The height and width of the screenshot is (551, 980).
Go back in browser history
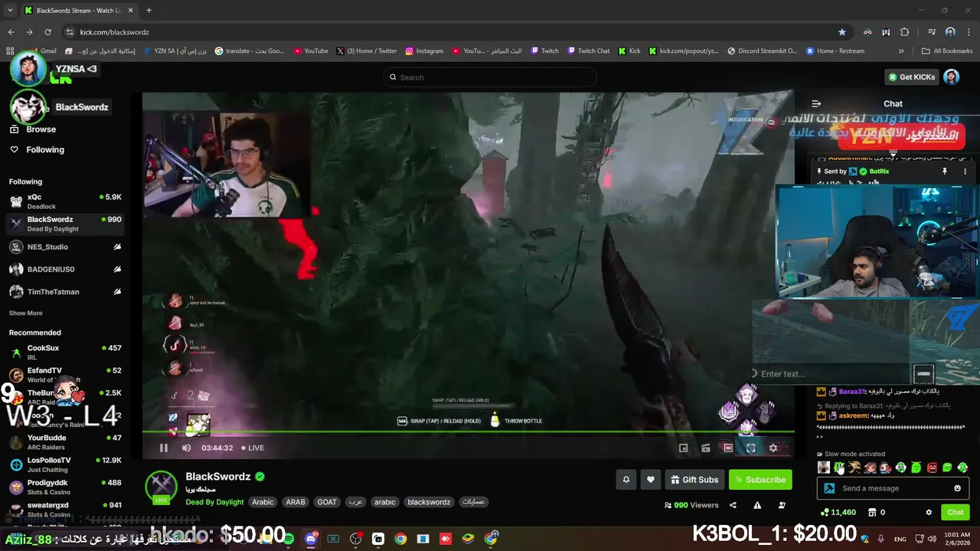coord(11,32)
